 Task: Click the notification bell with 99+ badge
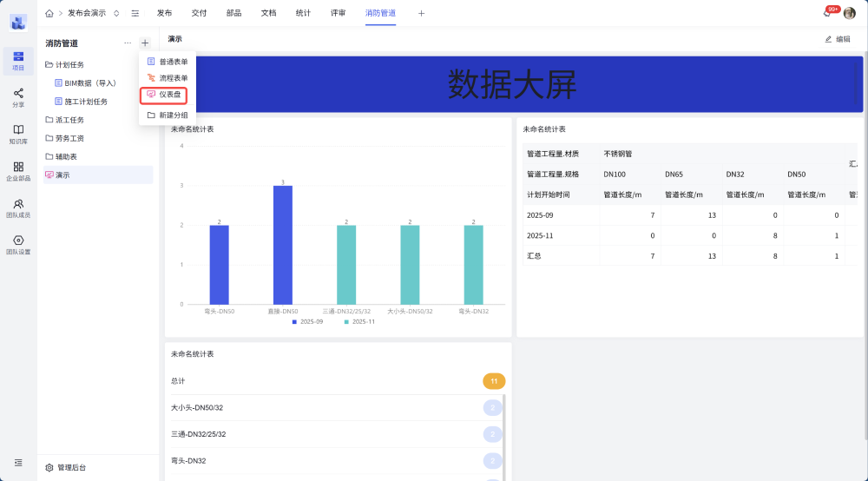pyautogui.click(x=827, y=13)
